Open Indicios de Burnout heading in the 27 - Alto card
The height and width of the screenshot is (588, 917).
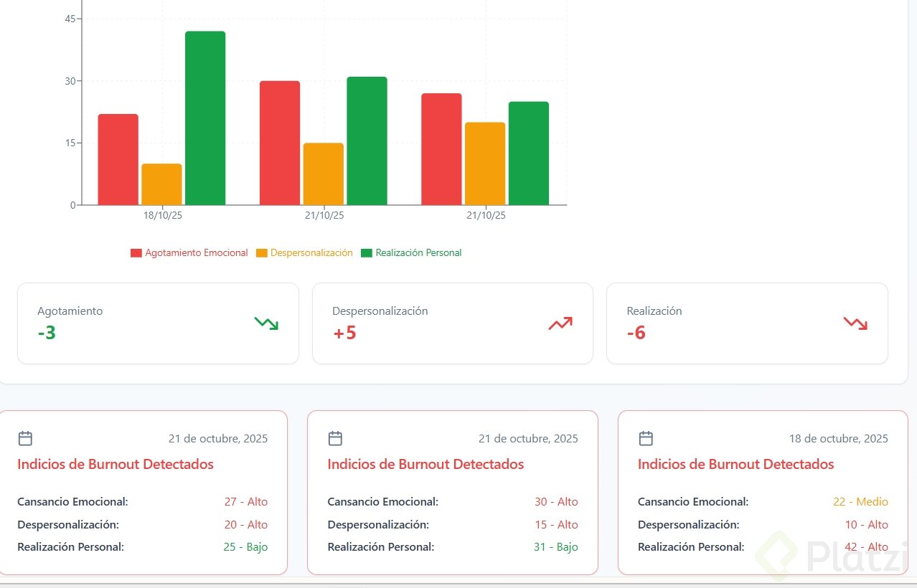(116, 465)
